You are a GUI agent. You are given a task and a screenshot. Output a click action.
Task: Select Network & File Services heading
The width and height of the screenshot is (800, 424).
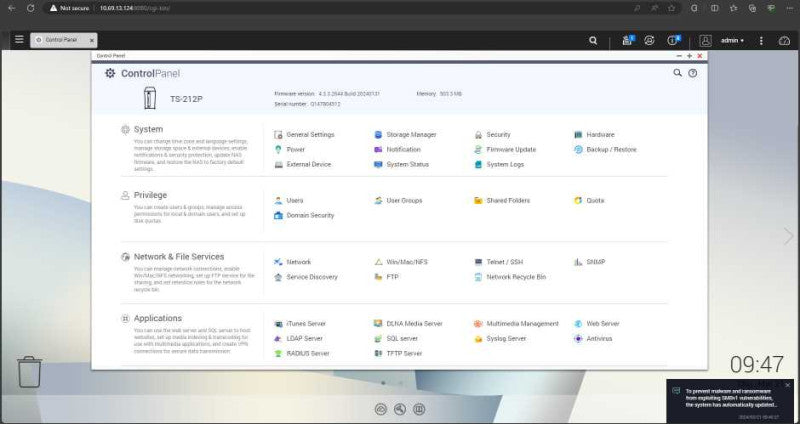(179, 257)
